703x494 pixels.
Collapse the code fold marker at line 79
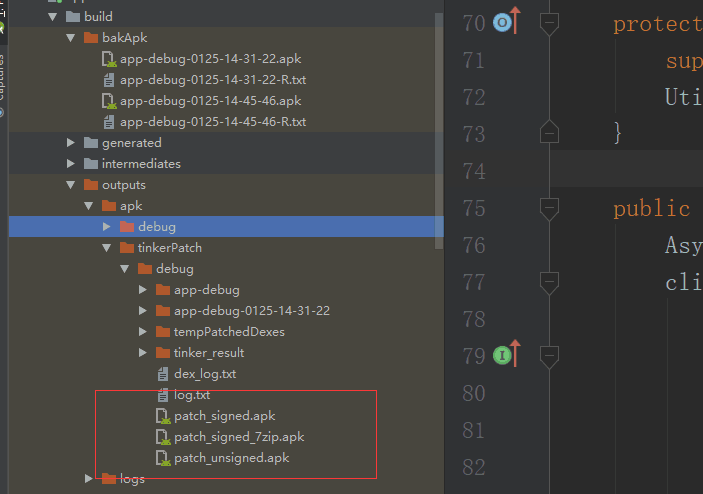click(549, 357)
